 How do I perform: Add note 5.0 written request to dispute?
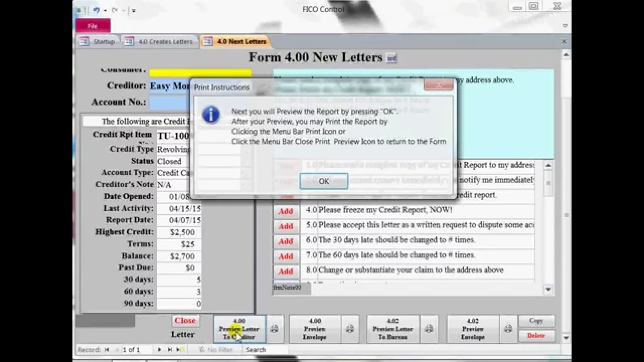point(286,226)
